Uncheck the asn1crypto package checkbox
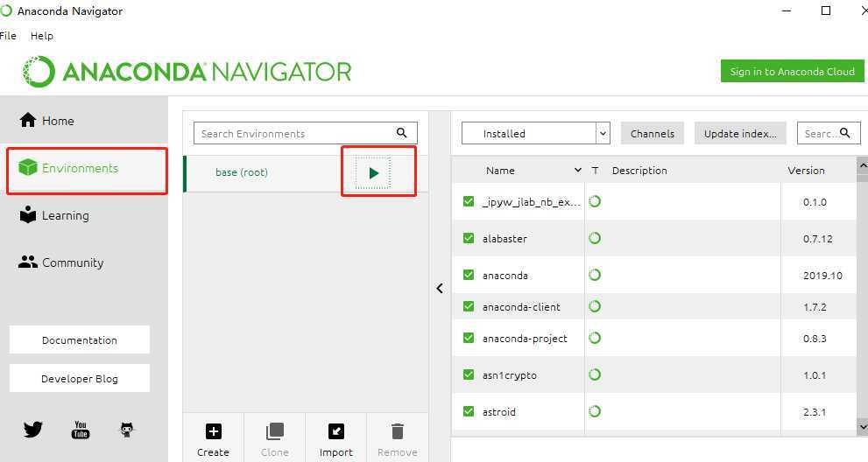This screenshot has height=462, width=868. pos(469,374)
